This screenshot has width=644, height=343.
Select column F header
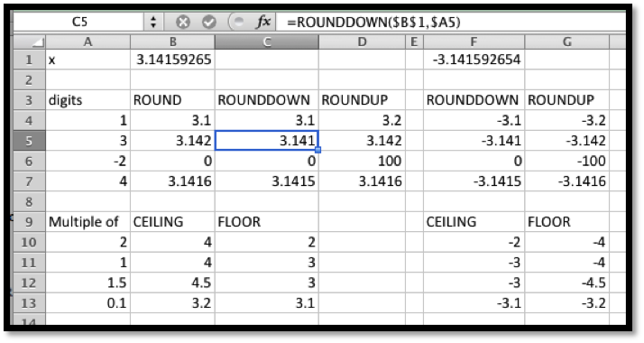474,42
